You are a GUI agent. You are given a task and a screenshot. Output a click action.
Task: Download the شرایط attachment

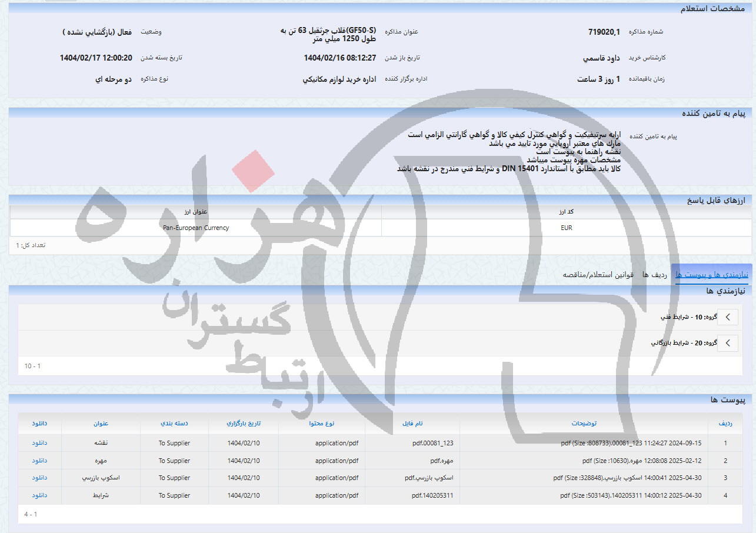tap(39, 495)
